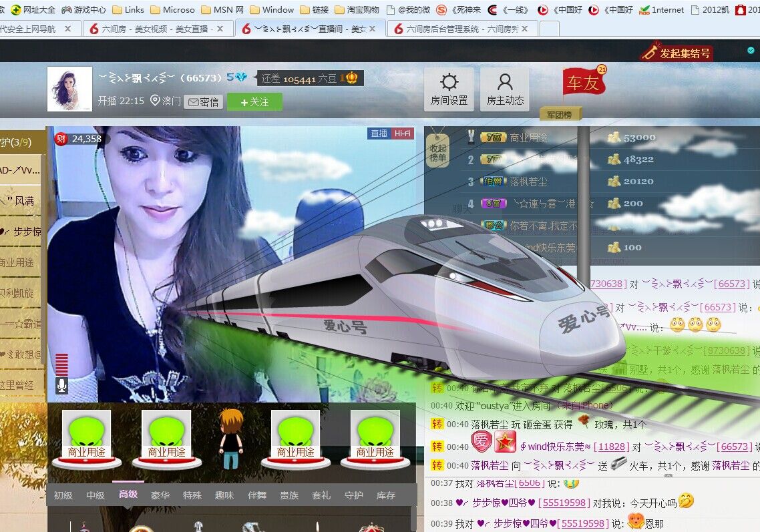Open the 网址大全 bookmark
This screenshot has height=532, width=760.
point(33,9)
